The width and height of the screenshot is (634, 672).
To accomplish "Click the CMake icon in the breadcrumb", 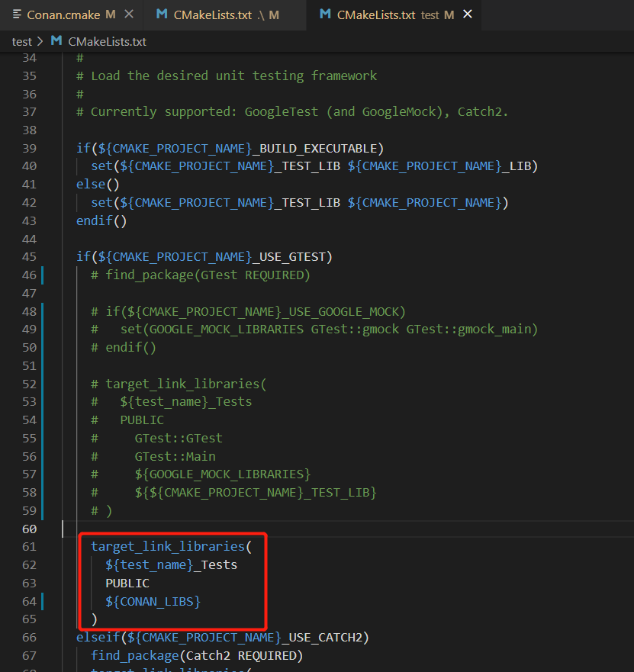I will pos(56,41).
